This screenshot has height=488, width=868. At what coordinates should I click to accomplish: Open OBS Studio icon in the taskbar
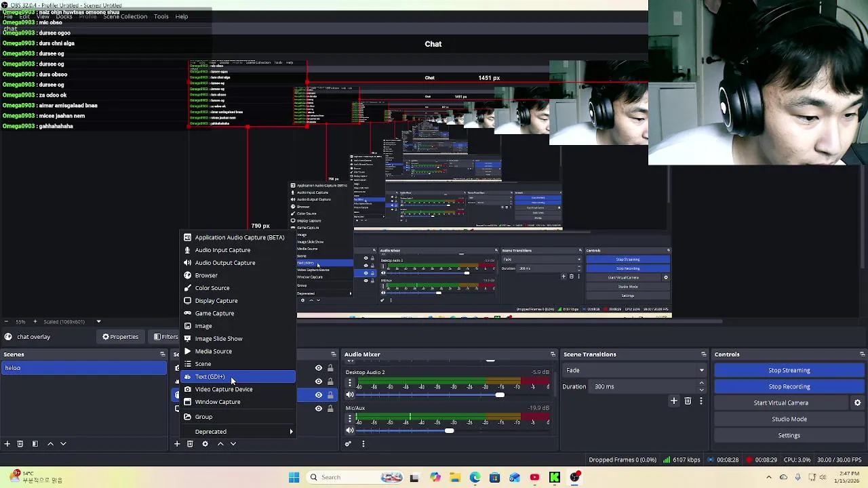tap(575, 477)
